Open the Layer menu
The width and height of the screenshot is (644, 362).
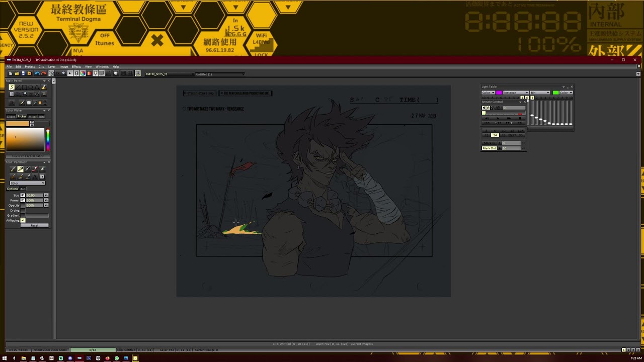tap(52, 66)
